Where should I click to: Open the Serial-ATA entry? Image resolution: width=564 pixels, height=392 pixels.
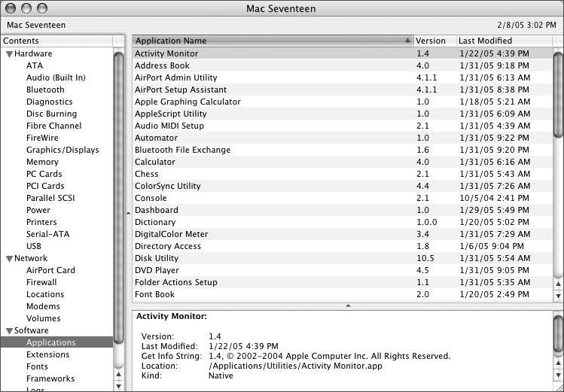(x=47, y=234)
